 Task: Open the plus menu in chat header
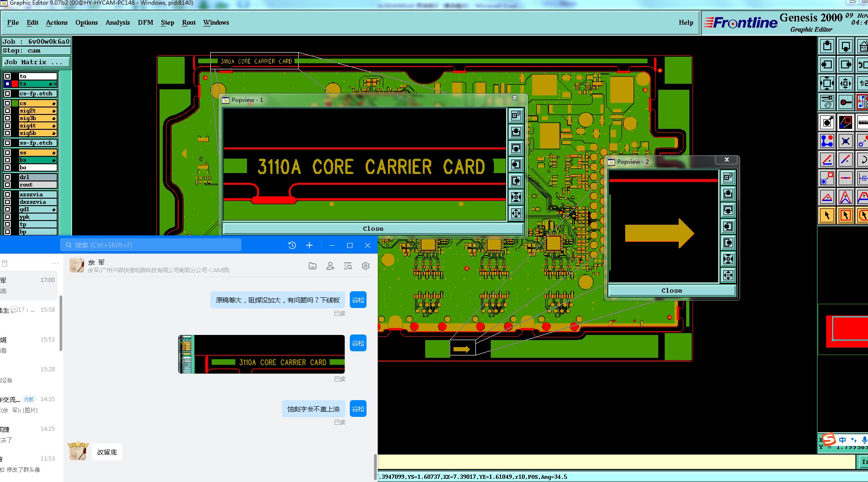[x=309, y=245]
